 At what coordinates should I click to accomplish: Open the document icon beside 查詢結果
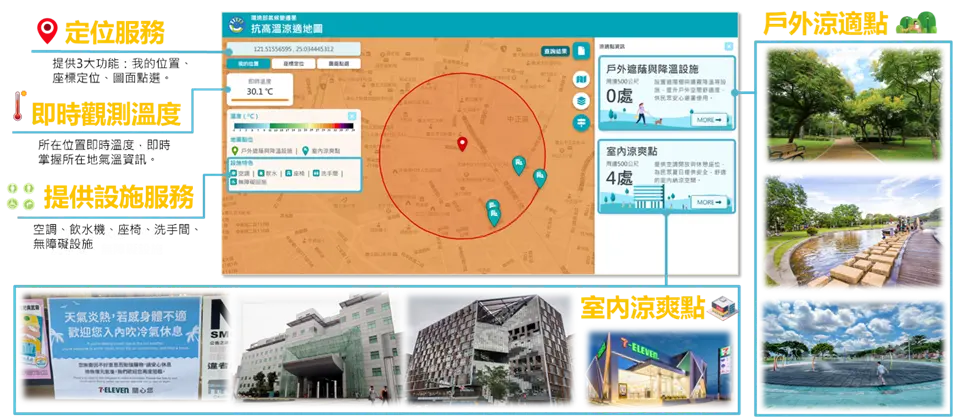pos(581,51)
